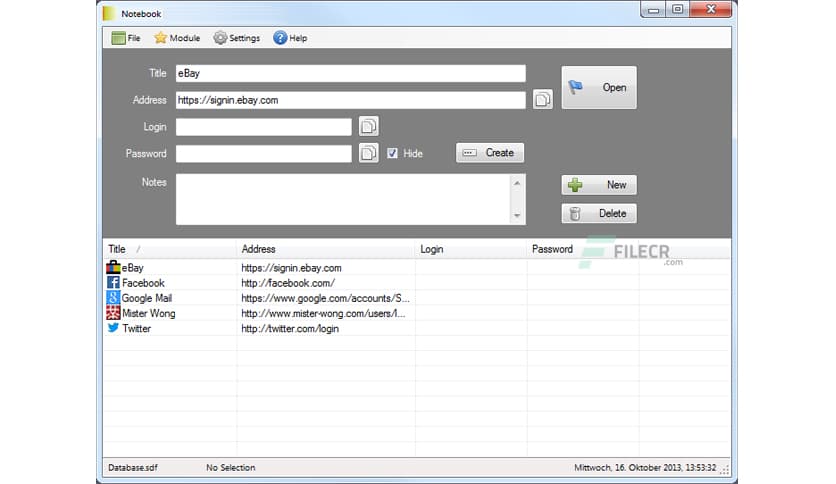Open the File menu
The height and width of the screenshot is (484, 836).
126,38
